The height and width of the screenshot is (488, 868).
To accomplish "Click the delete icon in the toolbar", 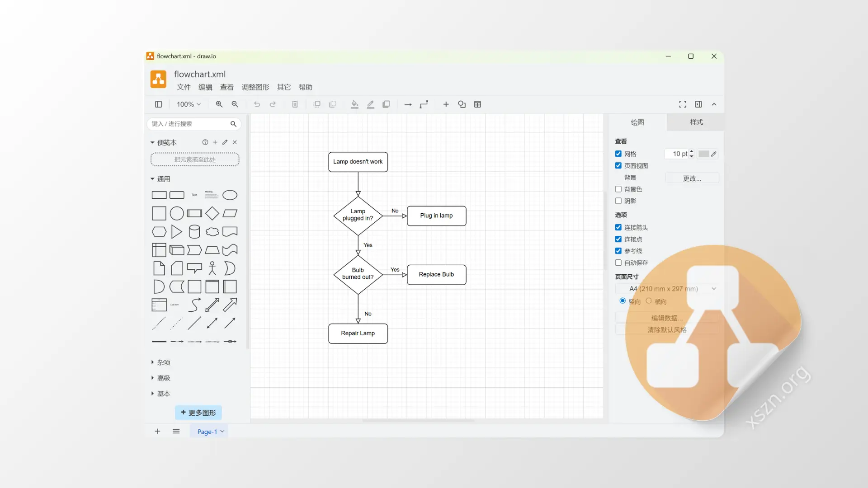I will 295,104.
